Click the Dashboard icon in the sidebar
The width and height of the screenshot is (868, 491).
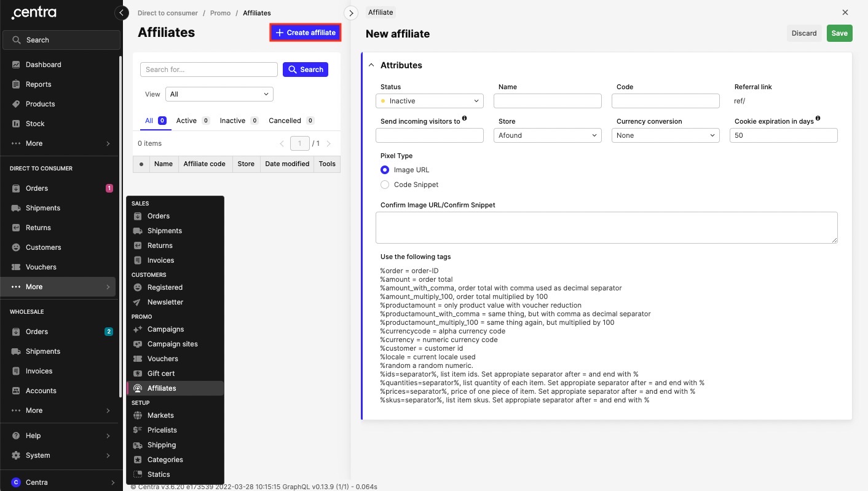[16, 65]
